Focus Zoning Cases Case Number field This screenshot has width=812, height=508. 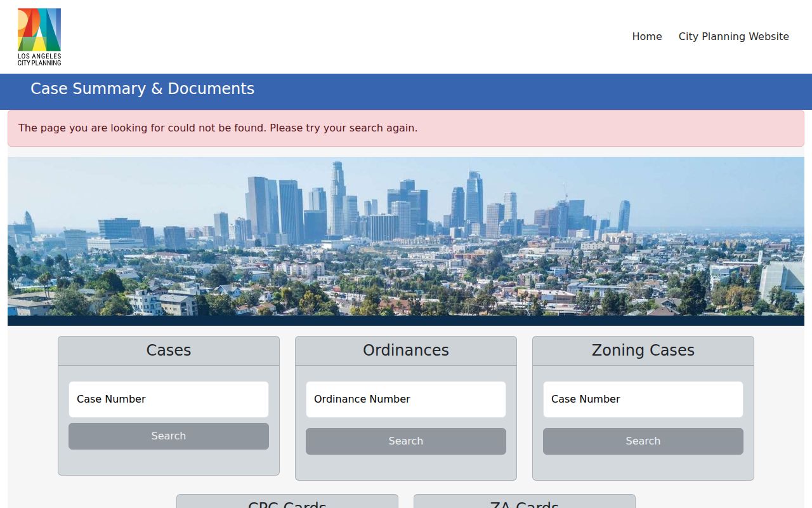tap(643, 399)
